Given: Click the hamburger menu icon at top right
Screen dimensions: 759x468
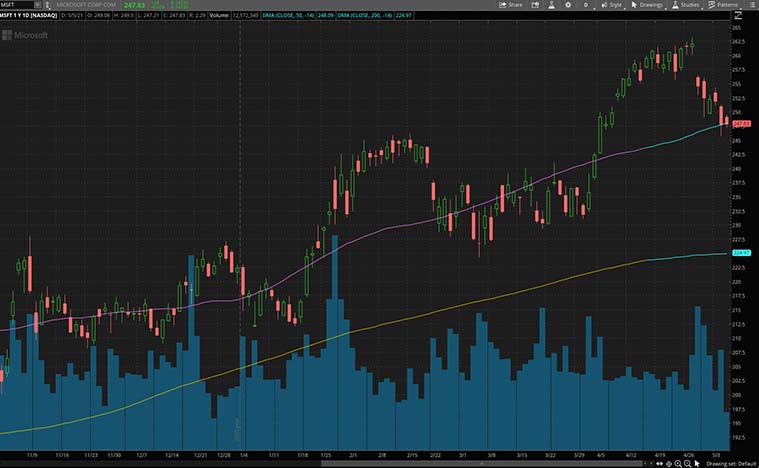Looking at the screenshot, I should point(752,5).
